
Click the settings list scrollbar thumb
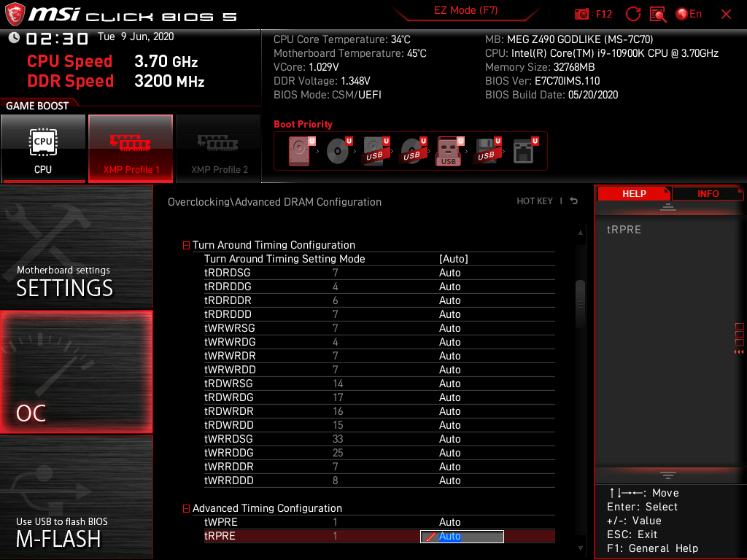[580, 304]
